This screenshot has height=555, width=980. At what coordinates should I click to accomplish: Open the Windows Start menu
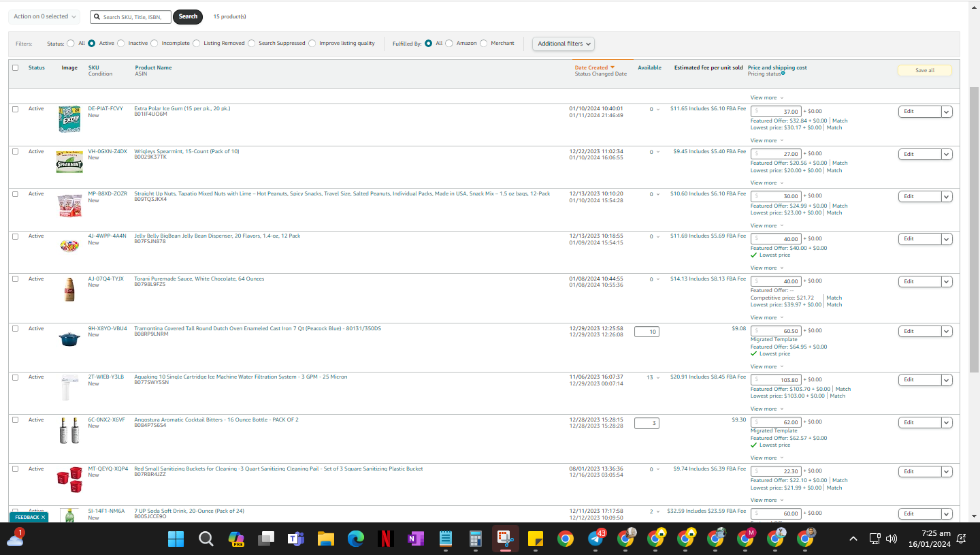[x=176, y=539]
